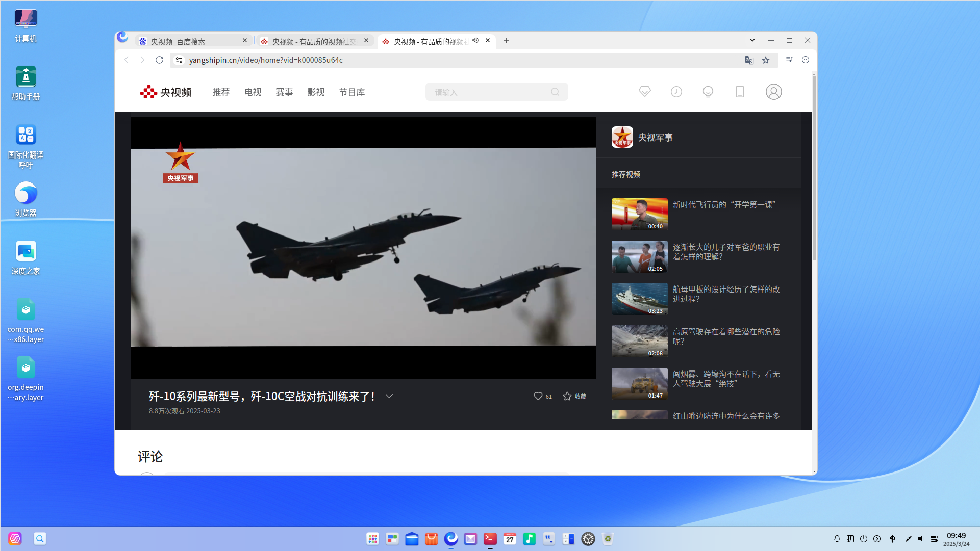
Task: Select the 影视 navigation item
Action: pos(316,92)
